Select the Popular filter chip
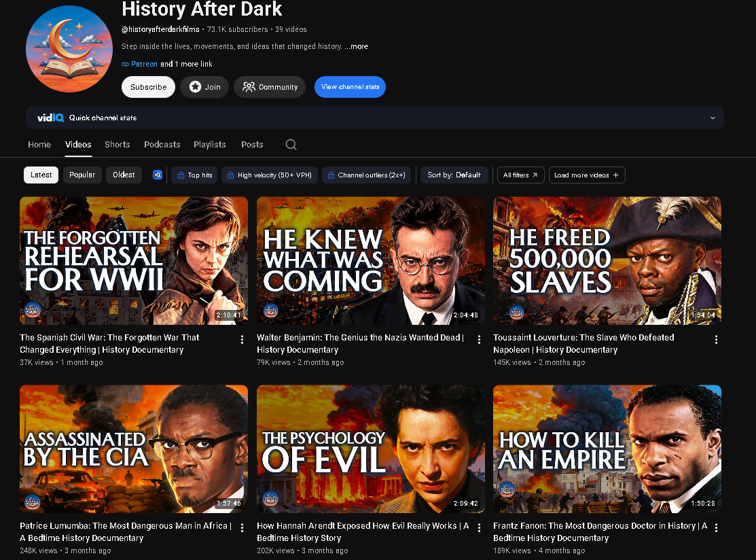The width and height of the screenshot is (756, 560). (82, 175)
